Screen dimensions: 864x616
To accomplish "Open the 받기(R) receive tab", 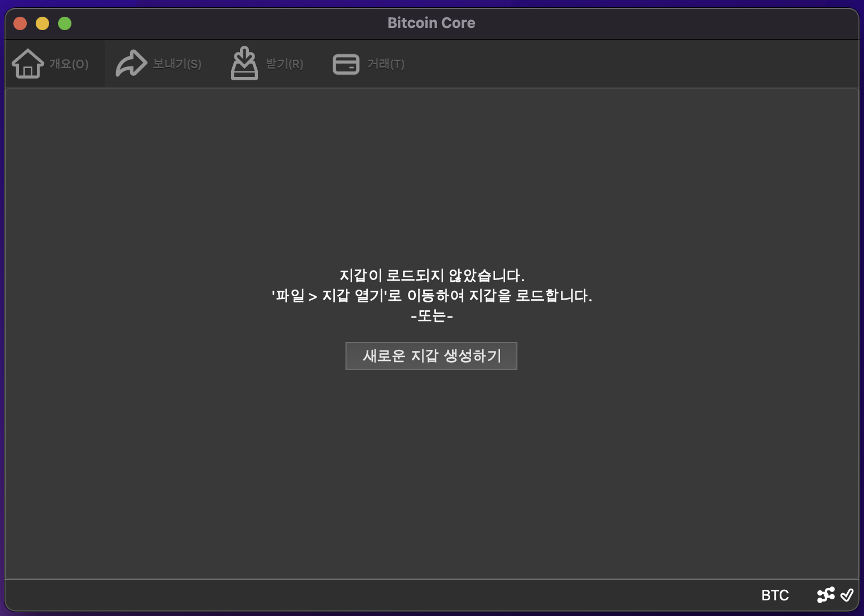I will [267, 64].
